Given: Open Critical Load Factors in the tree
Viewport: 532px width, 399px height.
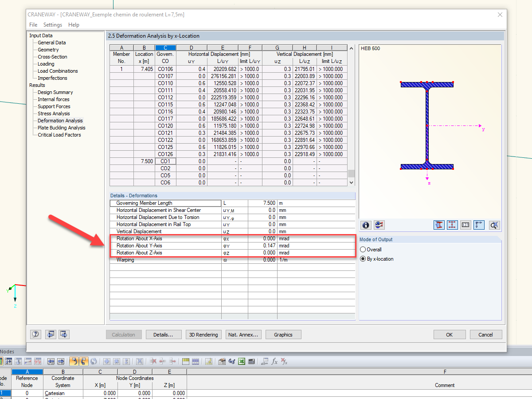Looking at the screenshot, I should coord(59,135).
